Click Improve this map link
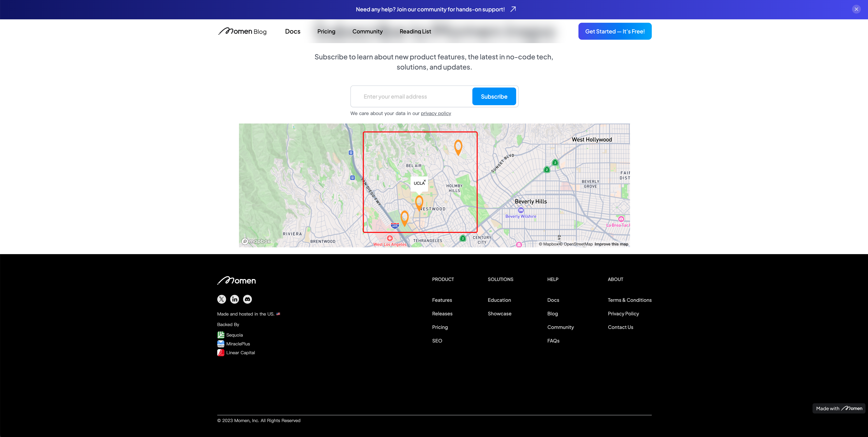The height and width of the screenshot is (437, 868). [611, 244]
